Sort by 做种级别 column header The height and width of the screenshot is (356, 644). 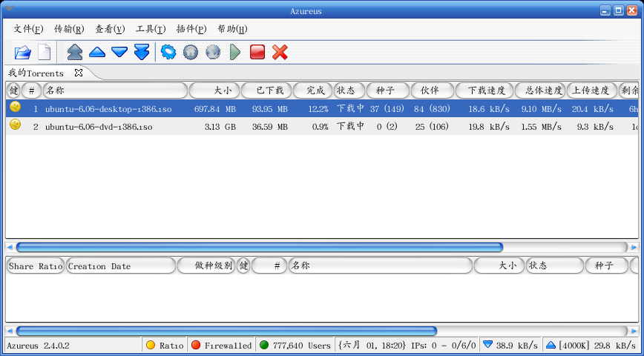(x=206, y=266)
